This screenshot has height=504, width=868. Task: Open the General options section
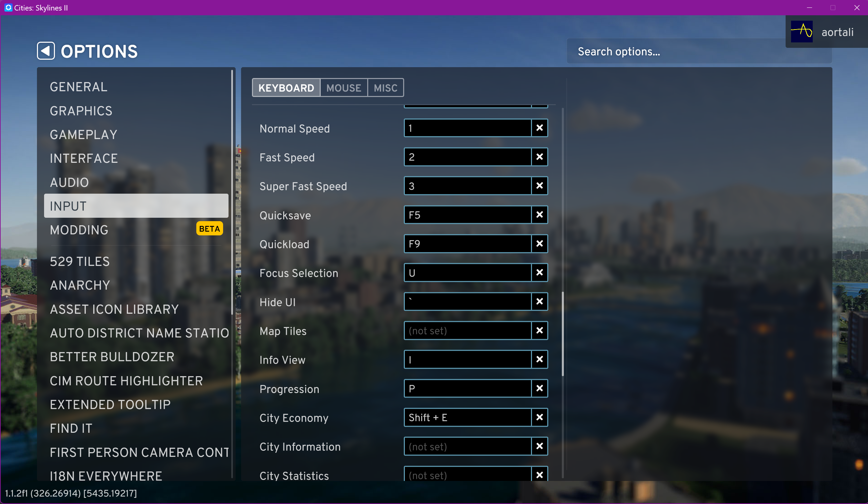point(136,87)
